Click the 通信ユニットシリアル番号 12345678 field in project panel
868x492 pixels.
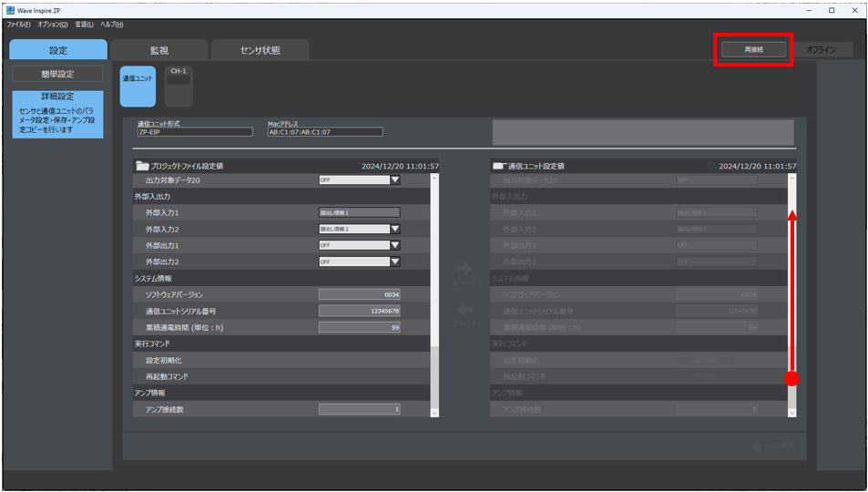coord(359,311)
